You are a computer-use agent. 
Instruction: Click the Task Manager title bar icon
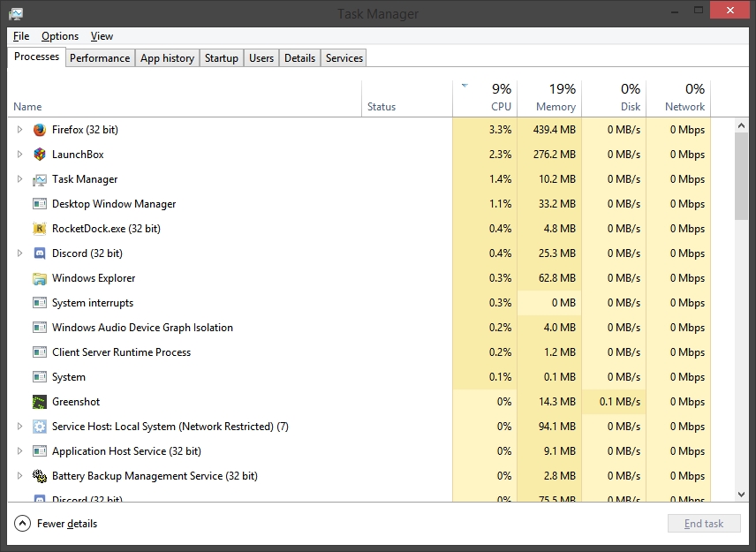click(x=16, y=13)
